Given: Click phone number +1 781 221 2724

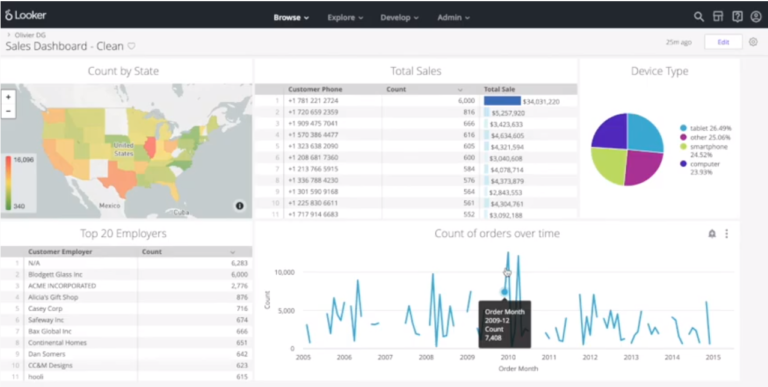Looking at the screenshot, I should (x=313, y=101).
